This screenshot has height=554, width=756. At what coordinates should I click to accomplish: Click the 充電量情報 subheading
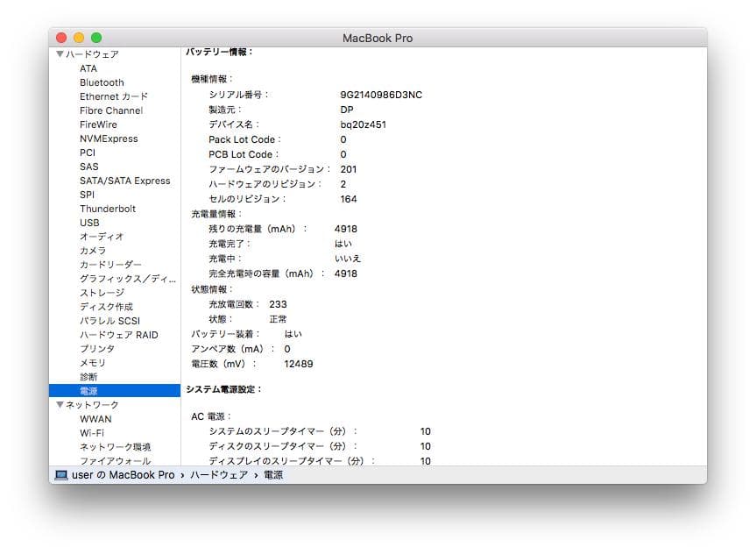tap(216, 214)
